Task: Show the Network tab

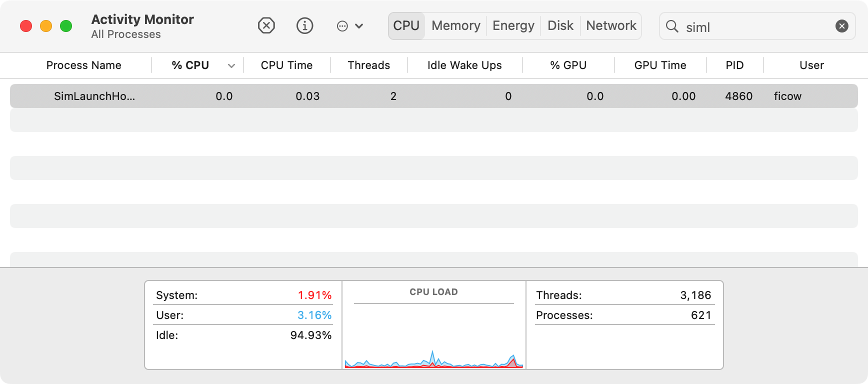Action: 611,26
